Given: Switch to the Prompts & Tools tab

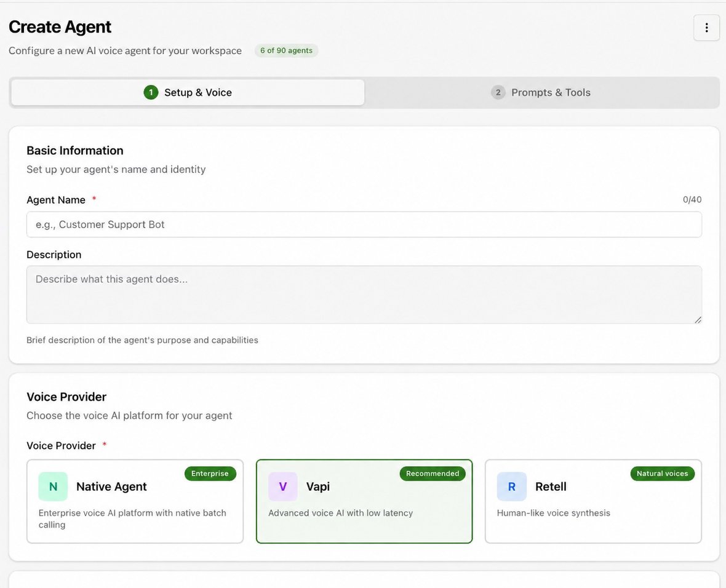Looking at the screenshot, I should (541, 93).
